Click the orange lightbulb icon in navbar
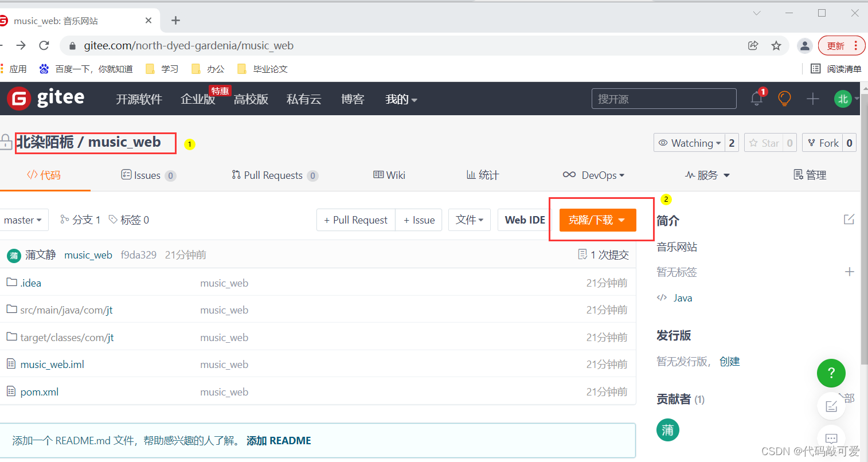 [784, 99]
